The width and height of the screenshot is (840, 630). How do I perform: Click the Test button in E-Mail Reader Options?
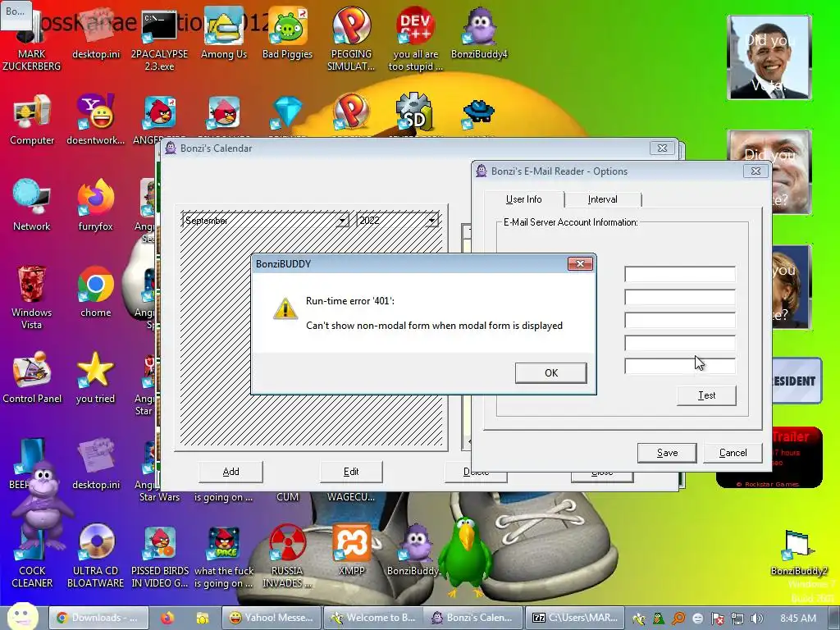click(x=706, y=395)
